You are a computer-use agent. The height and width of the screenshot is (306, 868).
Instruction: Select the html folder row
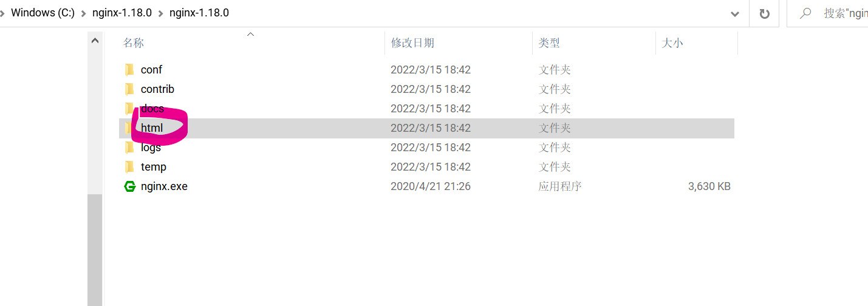[x=426, y=128]
